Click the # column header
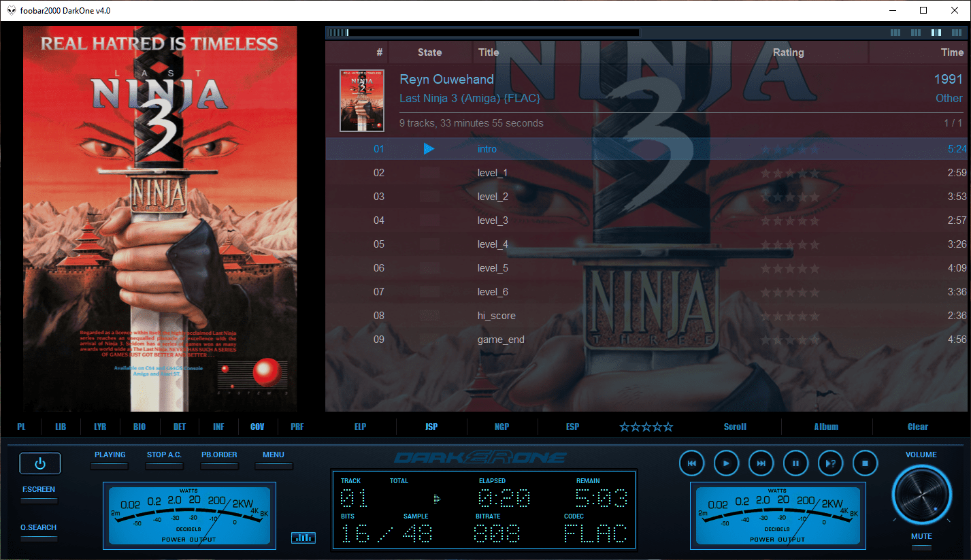971x560 pixels. coord(380,52)
